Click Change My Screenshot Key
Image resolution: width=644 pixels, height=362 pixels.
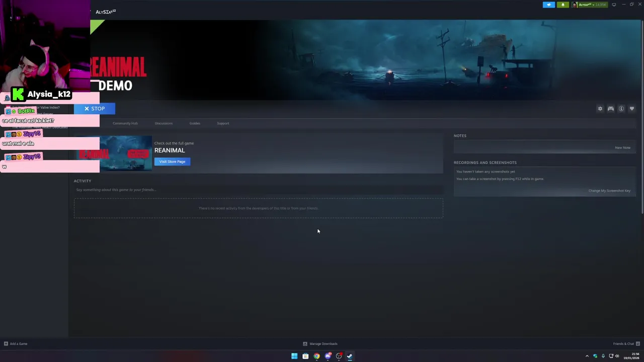pyautogui.click(x=609, y=191)
